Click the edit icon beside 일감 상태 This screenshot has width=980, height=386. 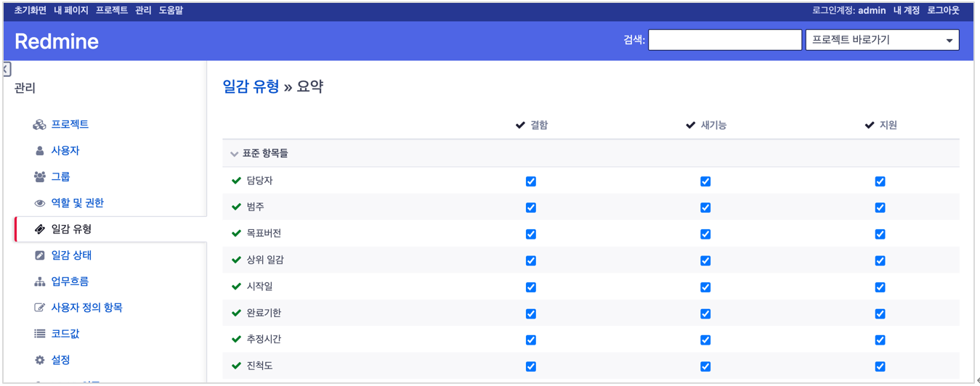pos(39,255)
